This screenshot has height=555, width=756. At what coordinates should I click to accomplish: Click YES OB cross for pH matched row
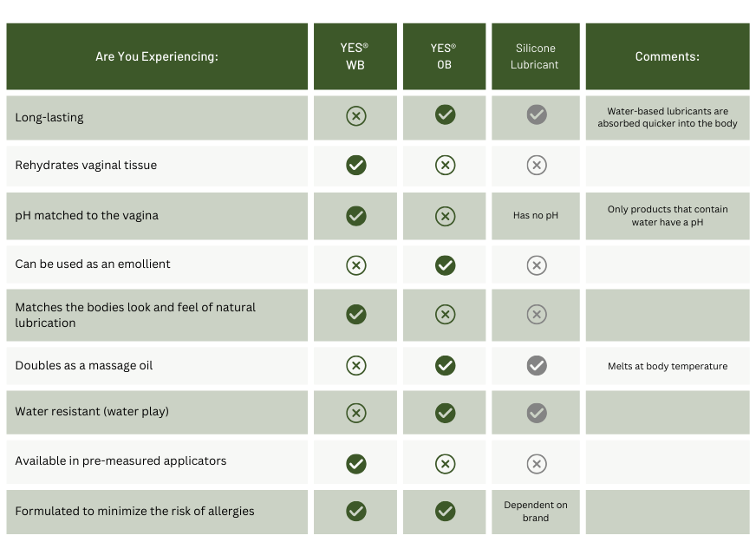[x=445, y=216]
